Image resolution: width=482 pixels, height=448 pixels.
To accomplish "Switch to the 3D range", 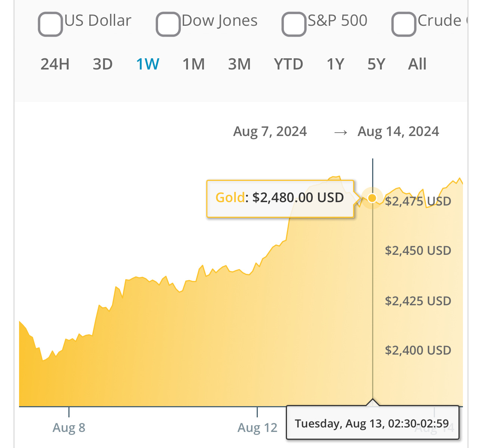I will [x=102, y=64].
